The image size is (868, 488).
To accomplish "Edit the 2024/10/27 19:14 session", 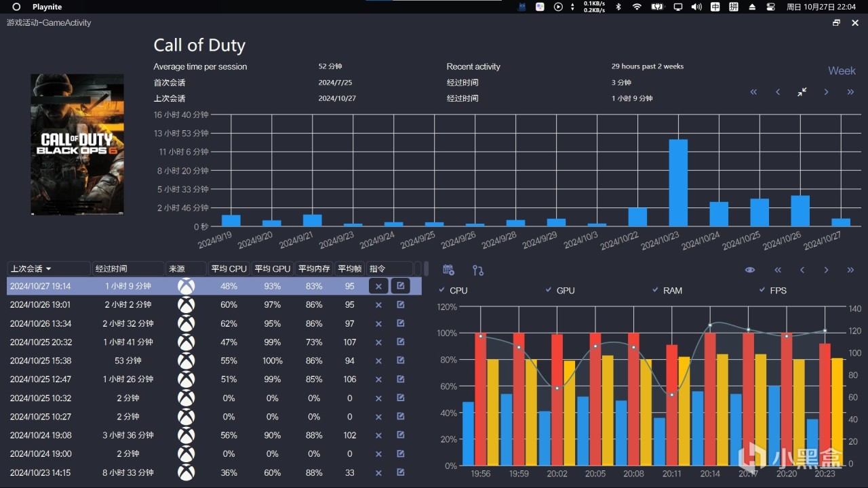I will [400, 286].
